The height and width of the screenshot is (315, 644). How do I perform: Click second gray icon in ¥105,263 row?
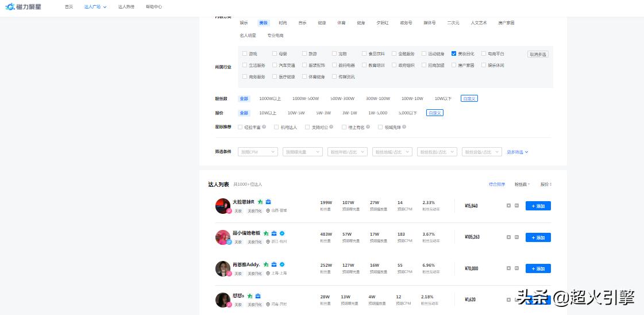(516, 237)
